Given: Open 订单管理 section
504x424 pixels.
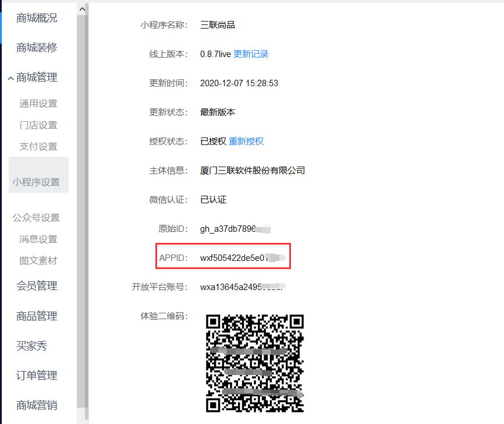Looking at the screenshot, I should coord(37,376).
